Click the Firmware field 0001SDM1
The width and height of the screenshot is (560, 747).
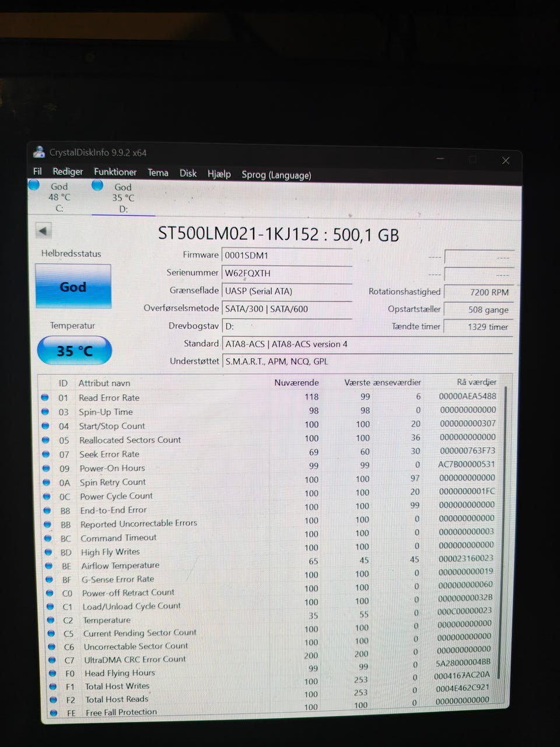287,255
